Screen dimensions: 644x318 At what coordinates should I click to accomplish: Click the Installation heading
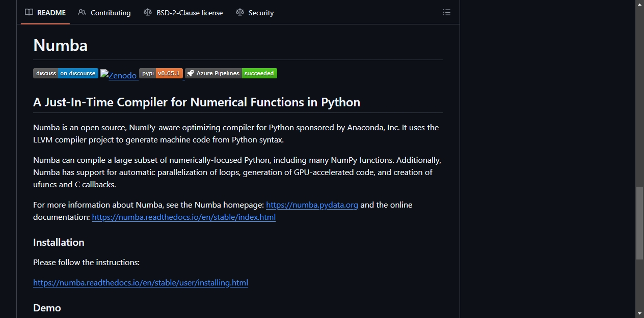pos(59,242)
